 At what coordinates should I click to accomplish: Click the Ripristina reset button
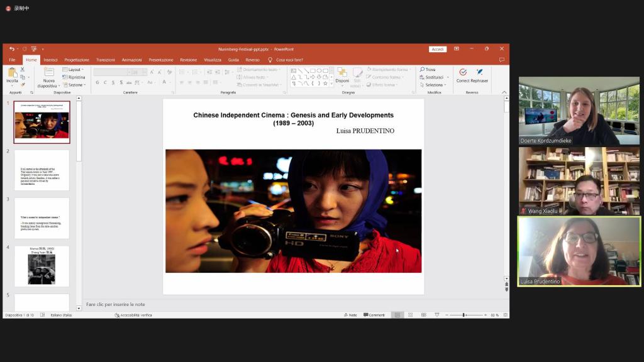tap(74, 77)
